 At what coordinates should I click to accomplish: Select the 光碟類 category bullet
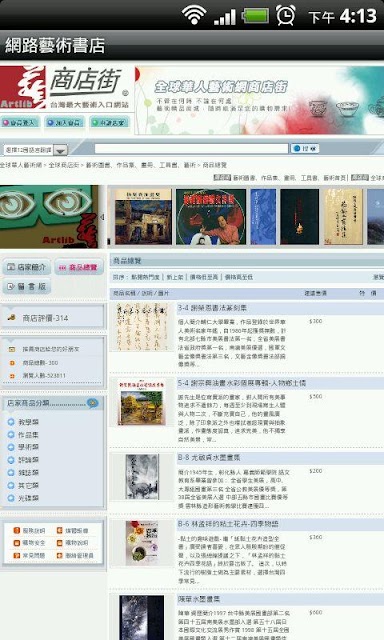(11, 498)
